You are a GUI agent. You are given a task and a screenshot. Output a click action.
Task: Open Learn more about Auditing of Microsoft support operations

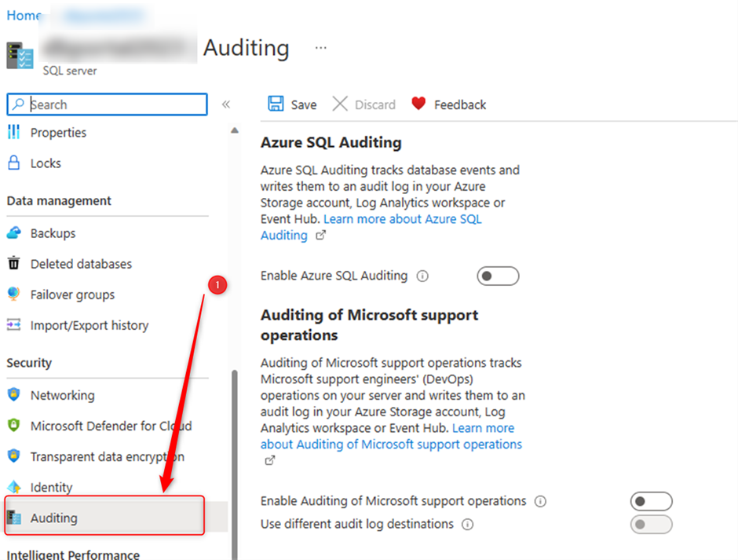tap(392, 436)
